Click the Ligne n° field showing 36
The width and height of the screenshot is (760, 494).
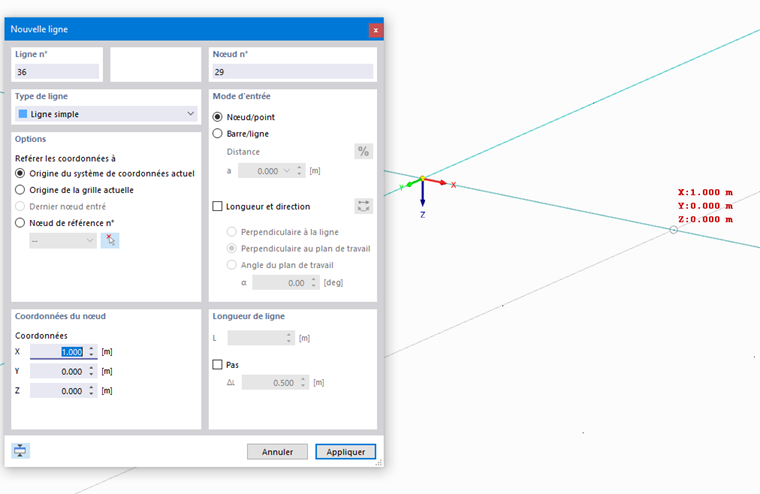(57, 72)
